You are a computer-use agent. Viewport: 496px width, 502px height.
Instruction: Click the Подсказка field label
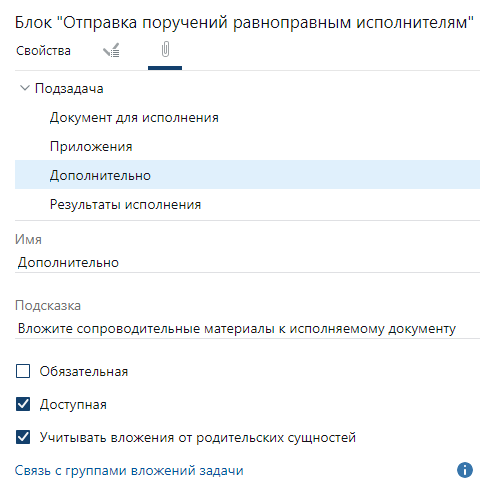click(48, 305)
